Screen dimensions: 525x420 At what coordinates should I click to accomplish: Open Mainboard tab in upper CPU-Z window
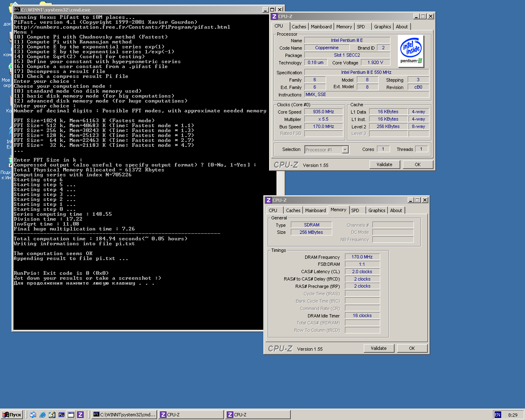pos(321,27)
